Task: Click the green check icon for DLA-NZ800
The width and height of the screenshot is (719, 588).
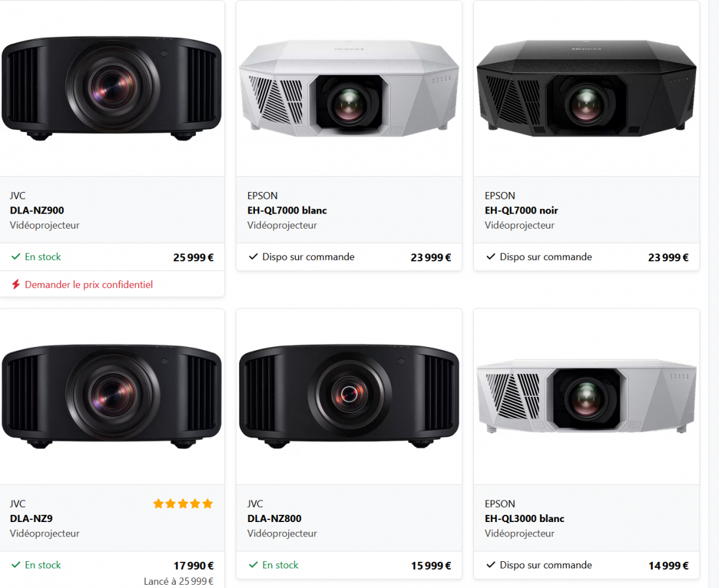Action: click(x=254, y=565)
